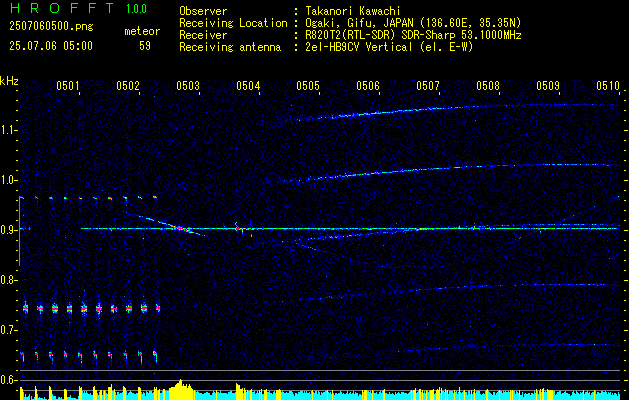Click the date stamp 25.07.06 05:00
Image resolution: width=629 pixels, height=400 pixels.
click(x=51, y=46)
